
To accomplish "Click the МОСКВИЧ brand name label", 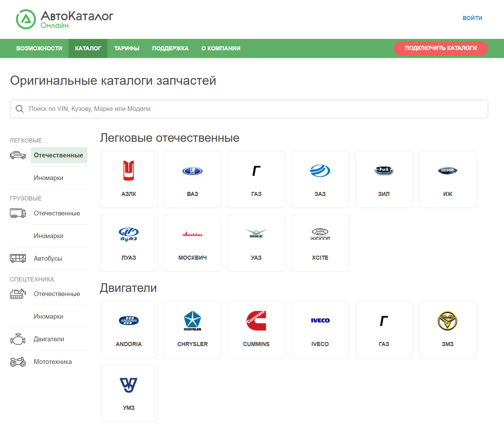I will (x=193, y=258).
